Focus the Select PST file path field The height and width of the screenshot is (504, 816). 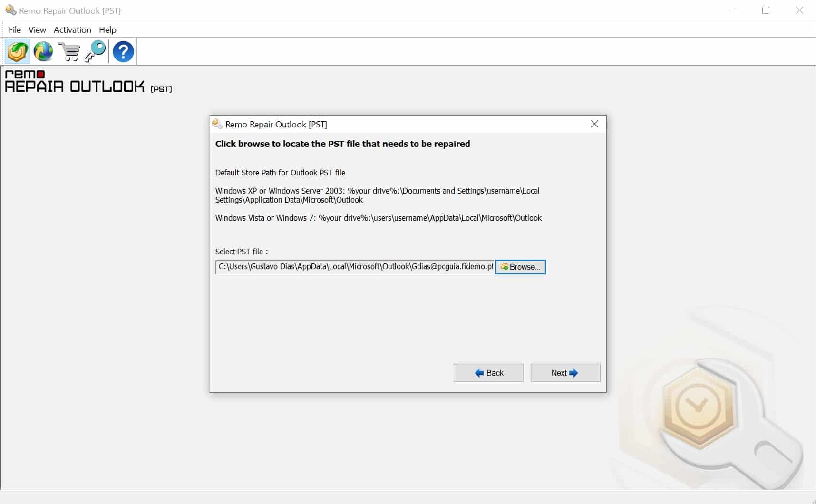point(355,267)
